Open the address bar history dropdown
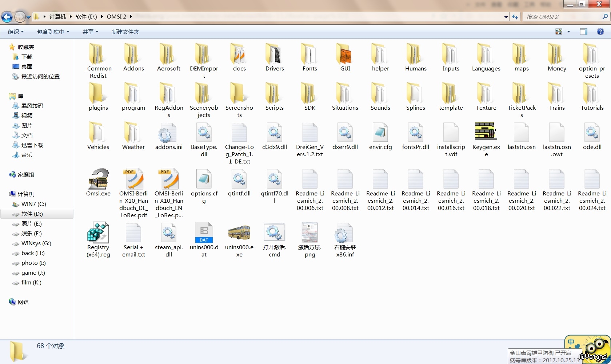The image size is (611, 364). click(x=506, y=17)
